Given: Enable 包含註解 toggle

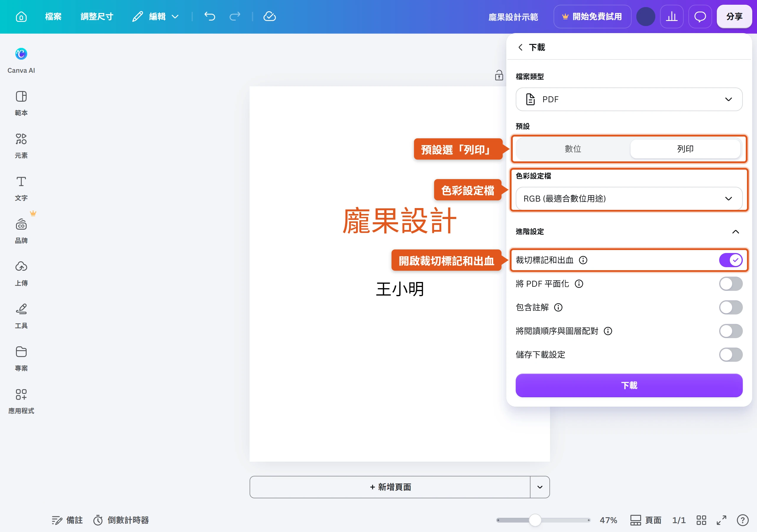Looking at the screenshot, I should coord(731,308).
